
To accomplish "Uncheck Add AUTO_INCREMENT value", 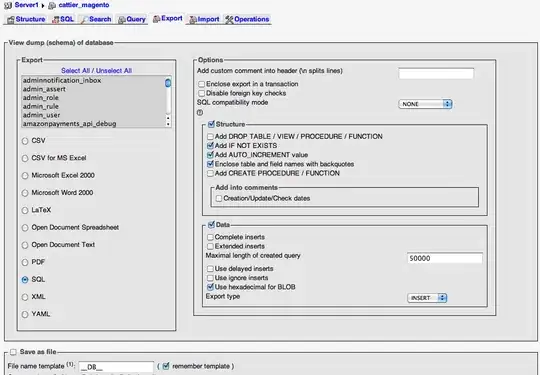I will (x=210, y=155).
